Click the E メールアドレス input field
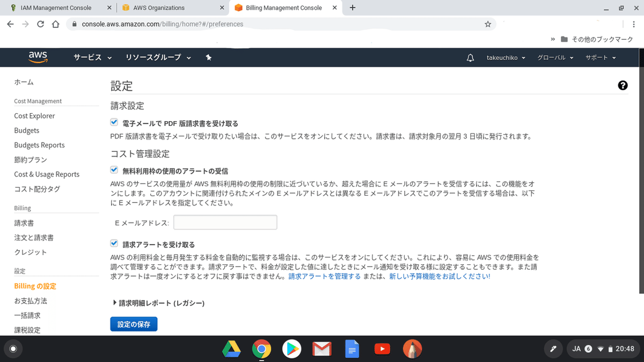 pyautogui.click(x=225, y=222)
